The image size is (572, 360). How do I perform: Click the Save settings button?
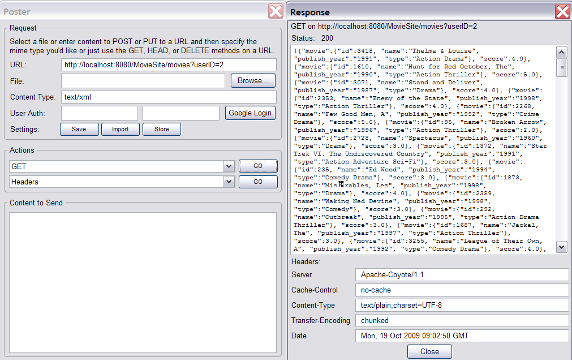(x=79, y=129)
